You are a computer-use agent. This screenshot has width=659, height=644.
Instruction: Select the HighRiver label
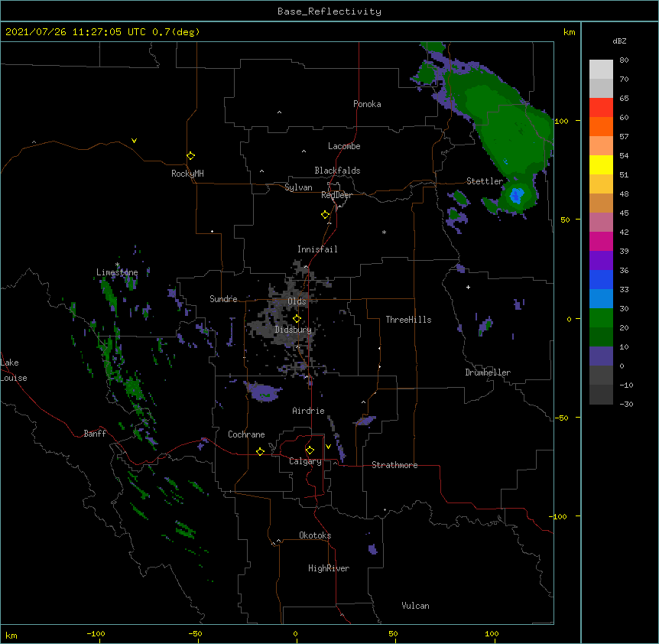pyautogui.click(x=329, y=568)
